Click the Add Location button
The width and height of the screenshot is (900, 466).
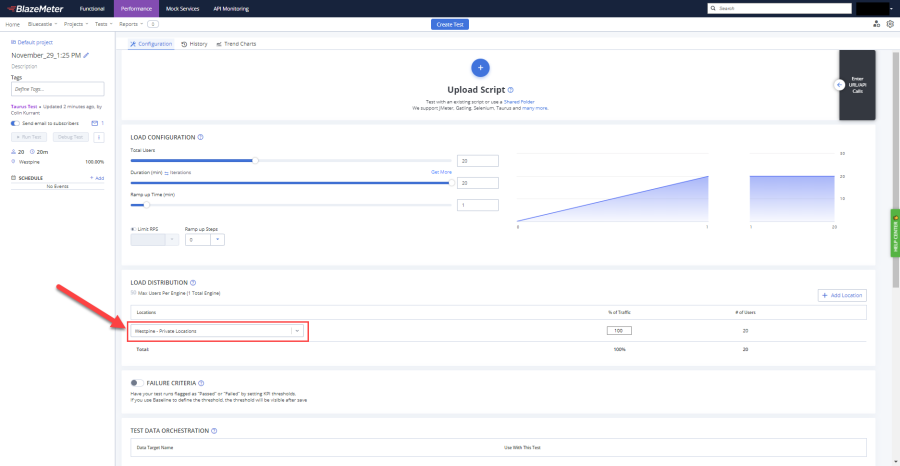click(841, 295)
